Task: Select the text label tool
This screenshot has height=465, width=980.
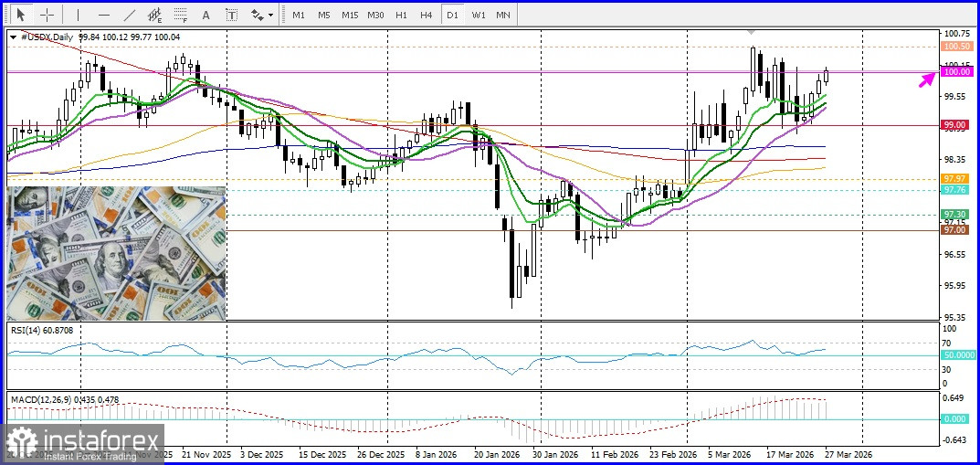Action: coord(232,15)
